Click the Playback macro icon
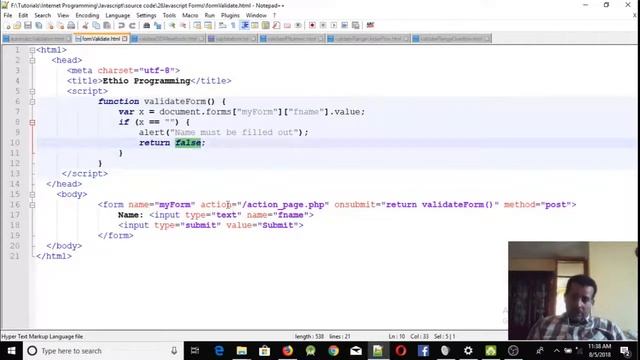The height and width of the screenshot is (360, 640). click(x=333, y=25)
